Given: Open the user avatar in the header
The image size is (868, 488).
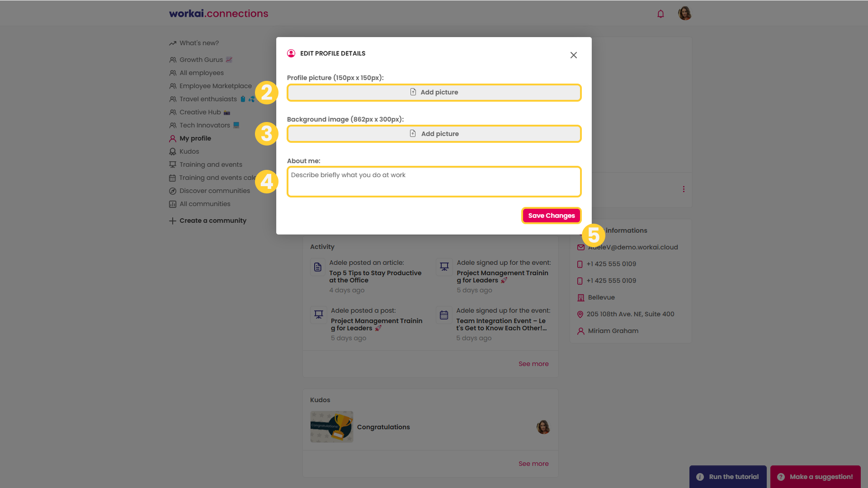Looking at the screenshot, I should pyautogui.click(x=684, y=13).
